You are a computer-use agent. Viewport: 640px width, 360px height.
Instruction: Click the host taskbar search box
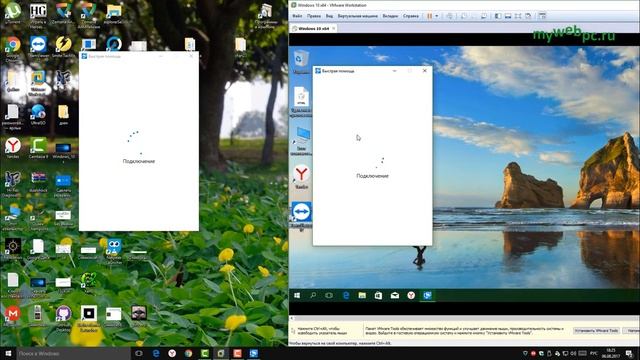[x=72, y=353]
